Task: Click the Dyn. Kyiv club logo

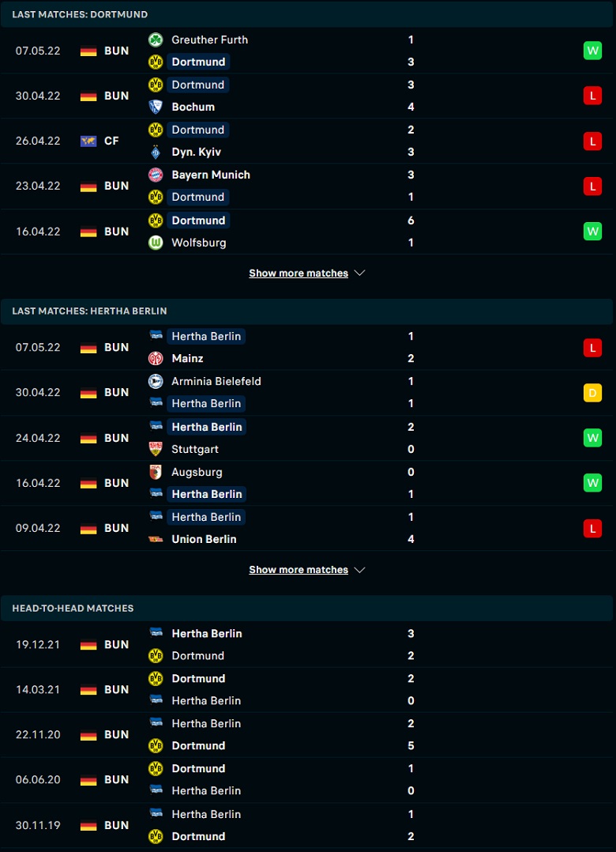Action: pyautogui.click(x=156, y=152)
